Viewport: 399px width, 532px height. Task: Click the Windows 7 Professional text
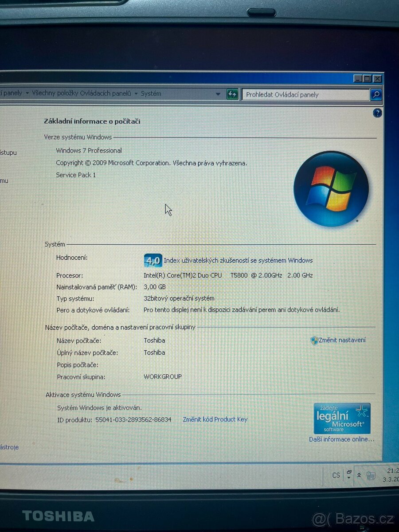[x=89, y=151]
